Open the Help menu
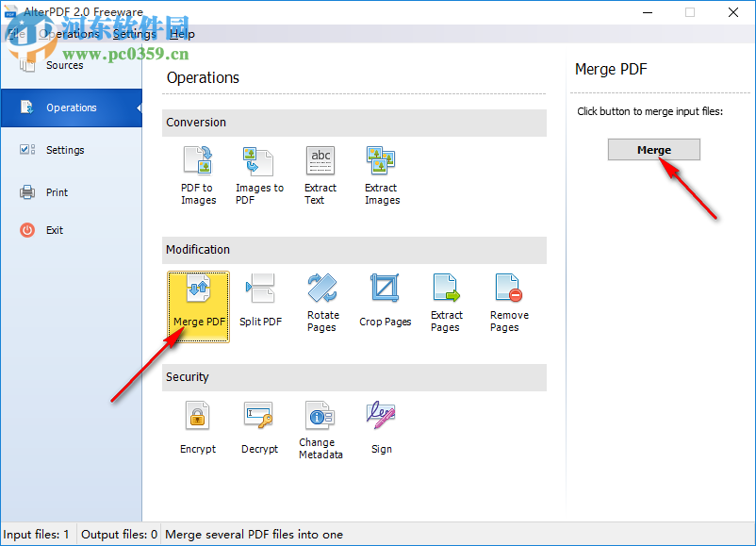This screenshot has height=546, width=756. pyautogui.click(x=182, y=34)
